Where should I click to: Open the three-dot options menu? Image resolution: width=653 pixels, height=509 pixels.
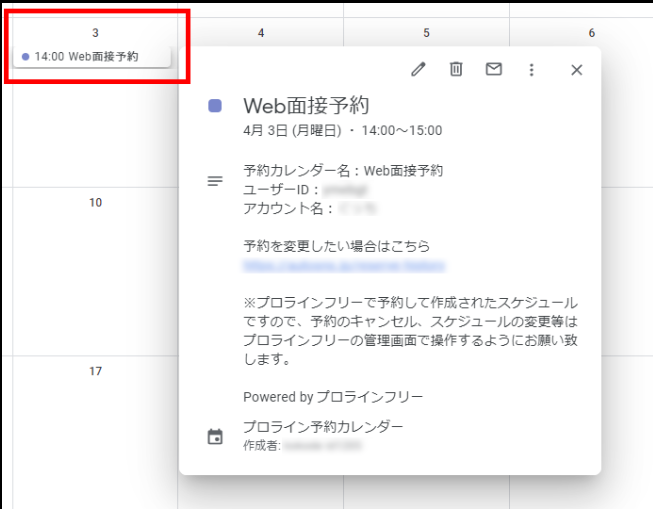[x=531, y=70]
